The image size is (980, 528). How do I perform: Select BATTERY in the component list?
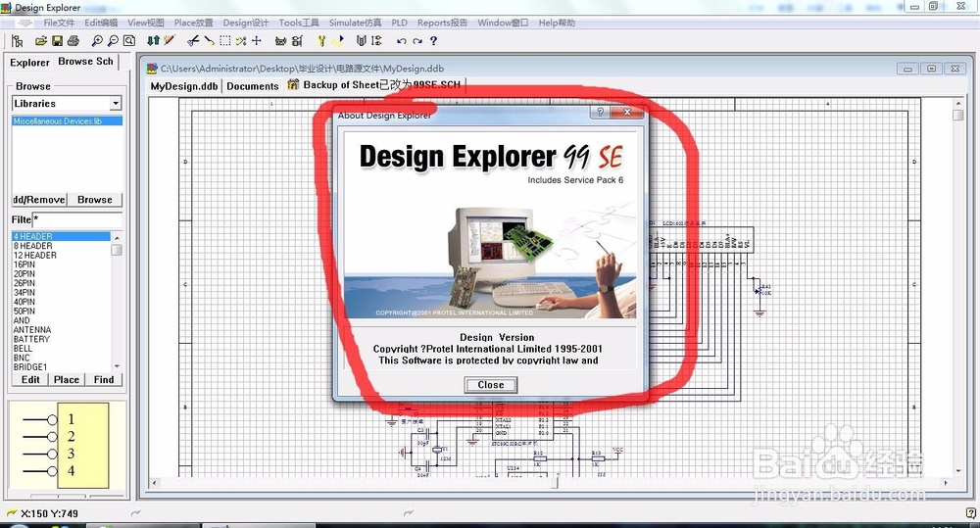click(32, 339)
